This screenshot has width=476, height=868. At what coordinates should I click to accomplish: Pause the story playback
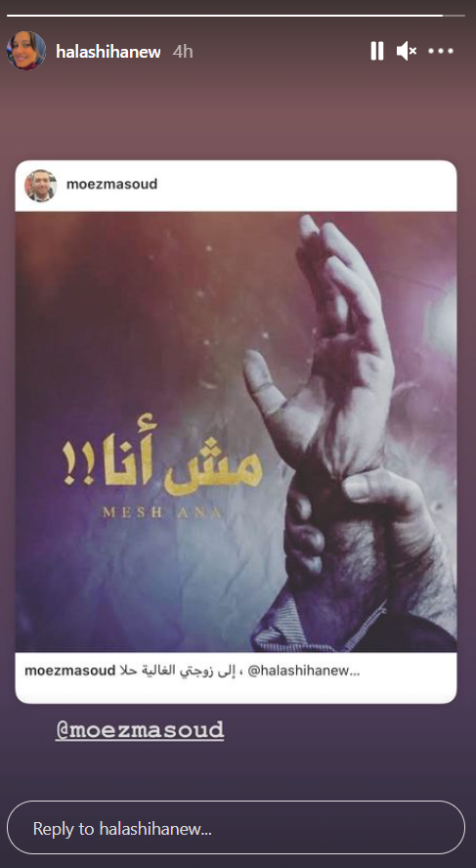[x=377, y=51]
